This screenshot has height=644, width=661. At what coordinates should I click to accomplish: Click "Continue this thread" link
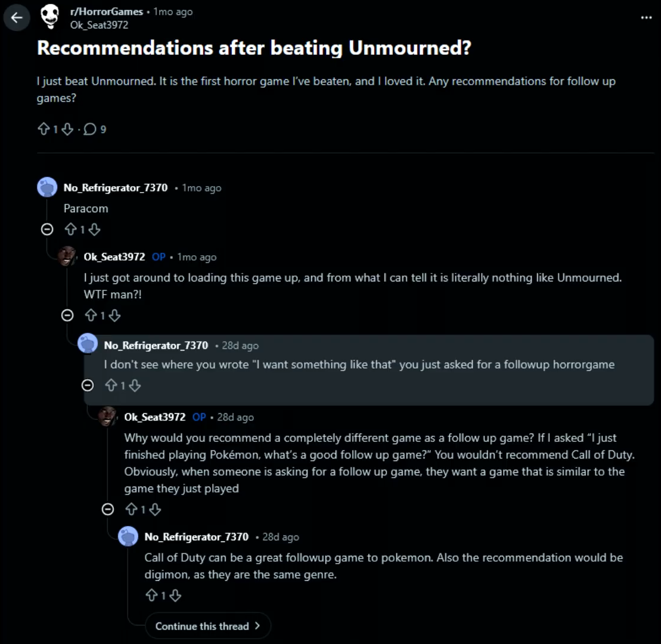(207, 626)
